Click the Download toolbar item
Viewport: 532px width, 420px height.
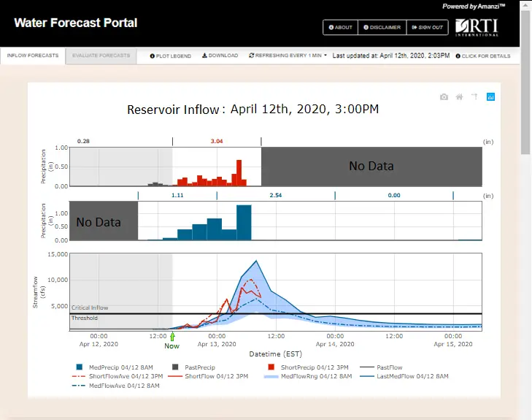220,56
